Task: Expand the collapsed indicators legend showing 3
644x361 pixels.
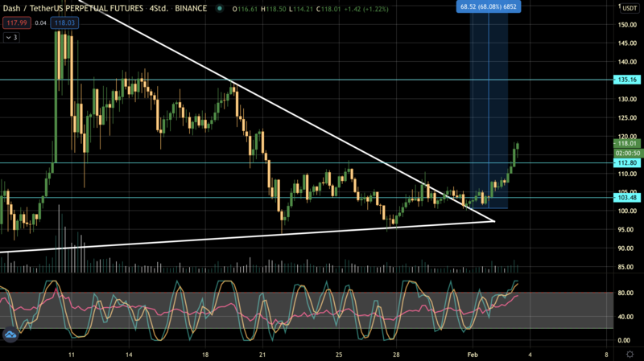Action: tap(11, 37)
